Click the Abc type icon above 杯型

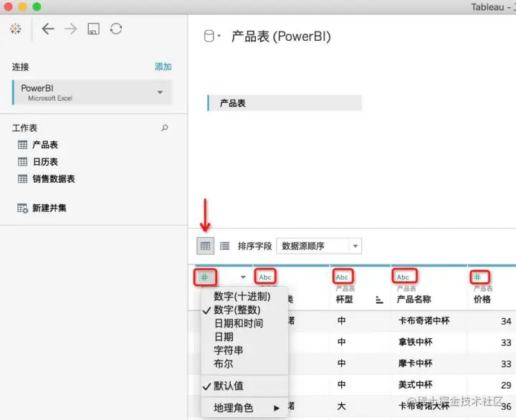click(343, 277)
